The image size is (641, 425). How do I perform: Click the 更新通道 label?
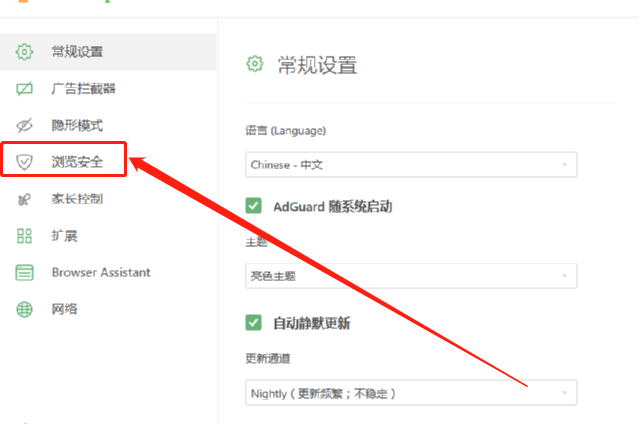coord(268,358)
